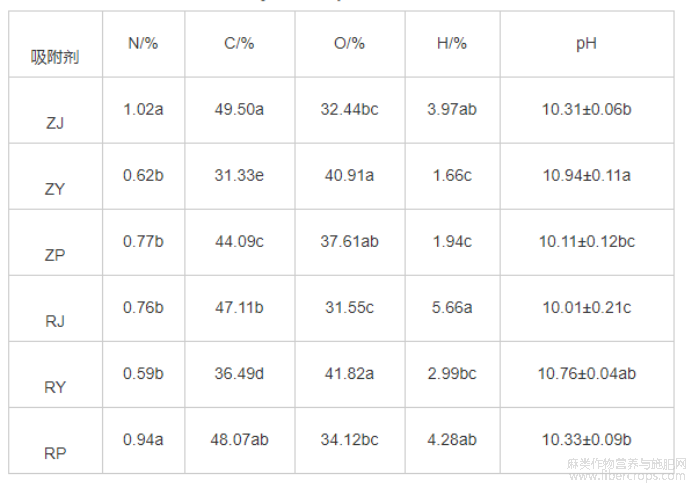The height and width of the screenshot is (488, 692).
Task: Select the C/% column header
Action: coord(239,43)
